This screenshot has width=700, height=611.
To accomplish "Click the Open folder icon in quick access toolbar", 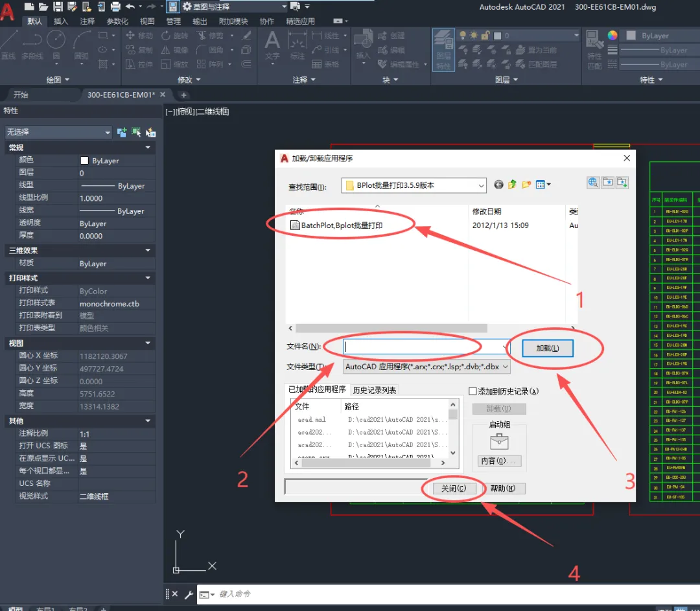I will pyautogui.click(x=43, y=6).
